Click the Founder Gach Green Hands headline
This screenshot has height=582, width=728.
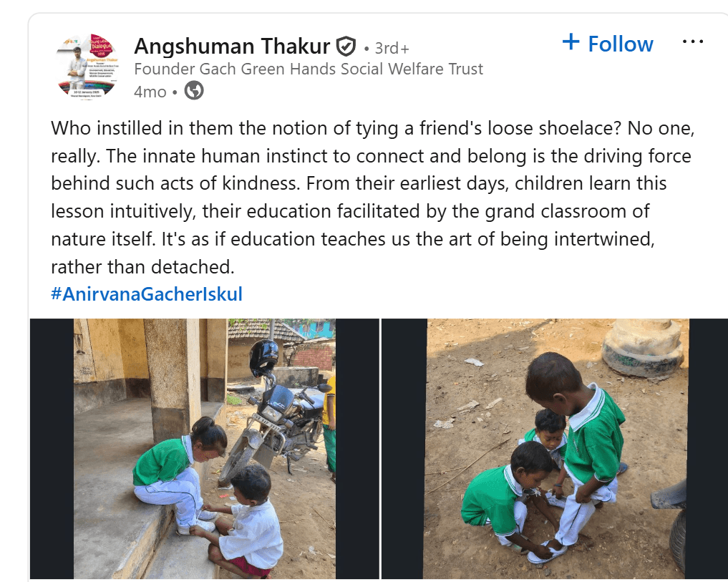pos(308,69)
